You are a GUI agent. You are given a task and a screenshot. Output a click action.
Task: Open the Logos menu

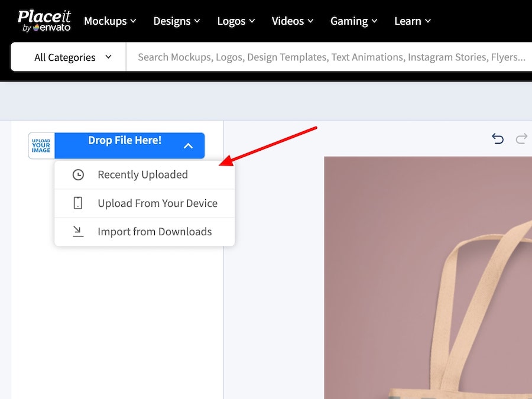click(x=236, y=21)
